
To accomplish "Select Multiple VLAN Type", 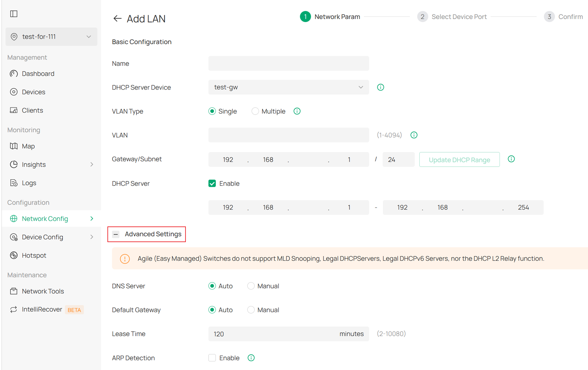I will tap(255, 111).
